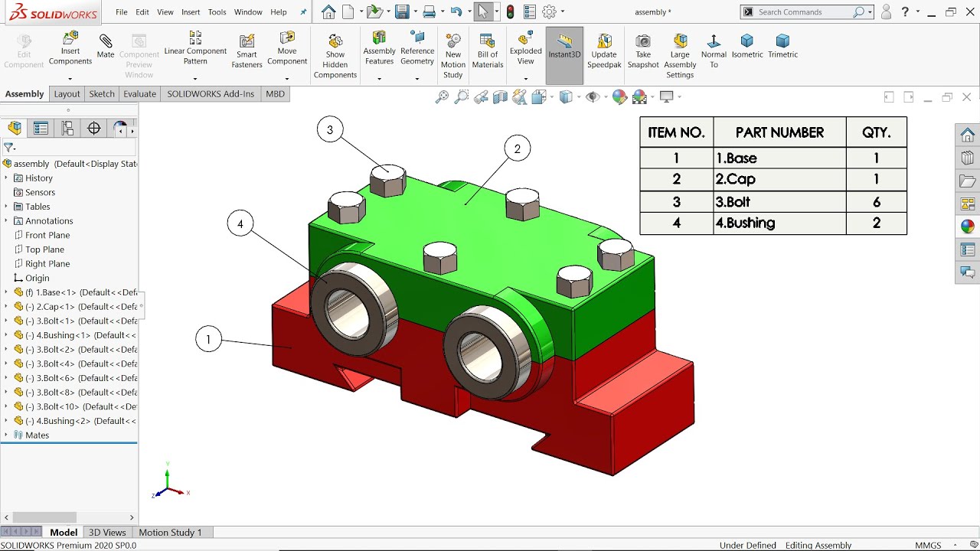980x551 pixels.
Task: Expand the History tree node
Action: (x=6, y=178)
